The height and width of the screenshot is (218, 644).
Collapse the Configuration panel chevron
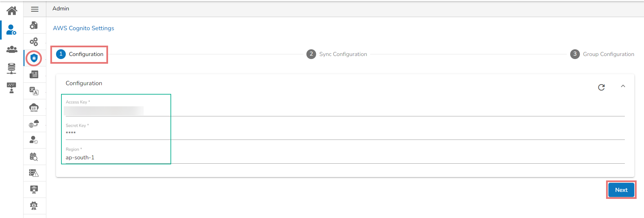point(623,86)
